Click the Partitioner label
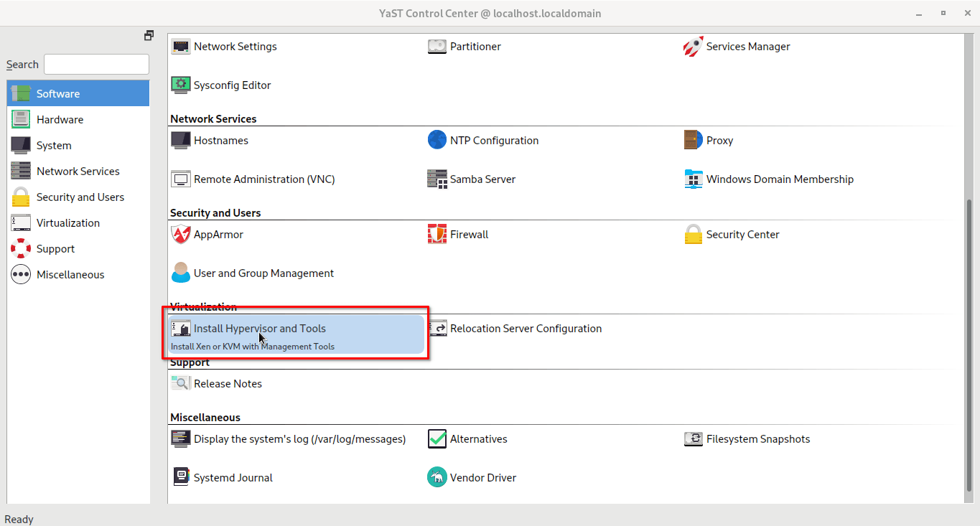980x526 pixels. [x=475, y=47]
